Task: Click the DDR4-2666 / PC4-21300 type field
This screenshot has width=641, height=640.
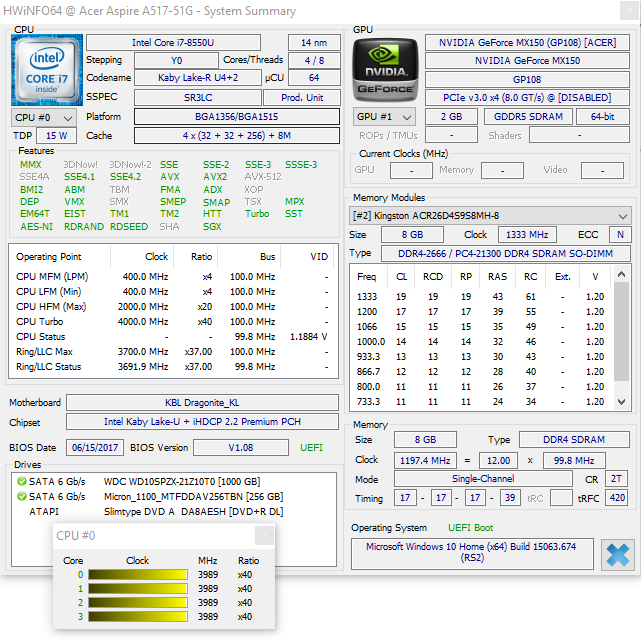Action: 506,254
